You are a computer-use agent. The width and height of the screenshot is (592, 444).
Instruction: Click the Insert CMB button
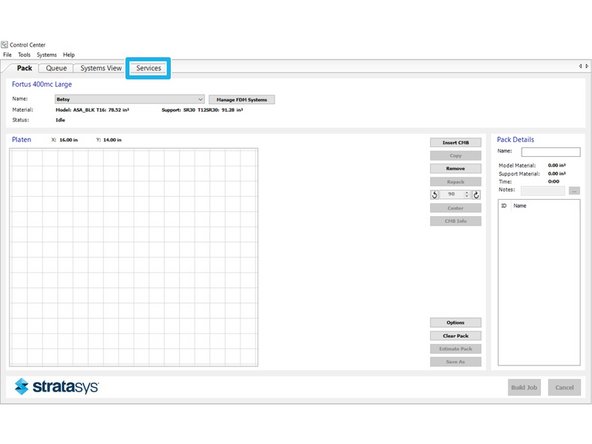456,143
